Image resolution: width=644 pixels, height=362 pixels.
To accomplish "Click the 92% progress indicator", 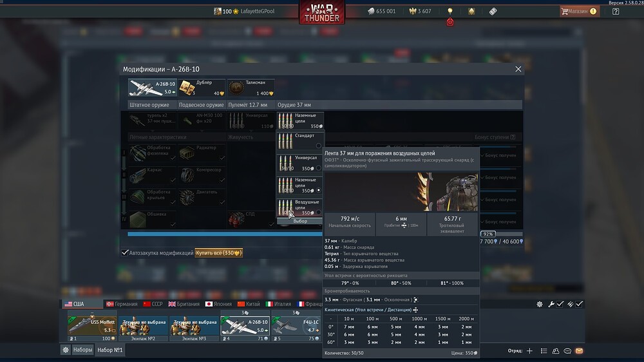I will 488,234.
